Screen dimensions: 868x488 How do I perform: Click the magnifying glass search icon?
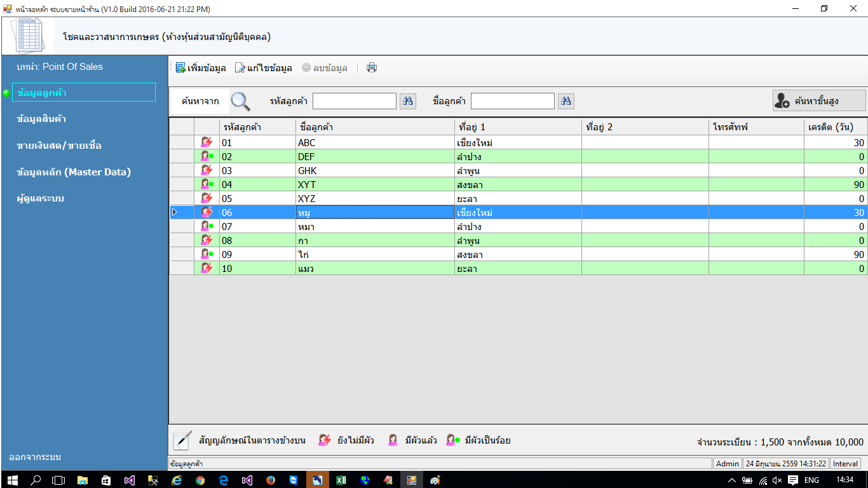tap(240, 101)
